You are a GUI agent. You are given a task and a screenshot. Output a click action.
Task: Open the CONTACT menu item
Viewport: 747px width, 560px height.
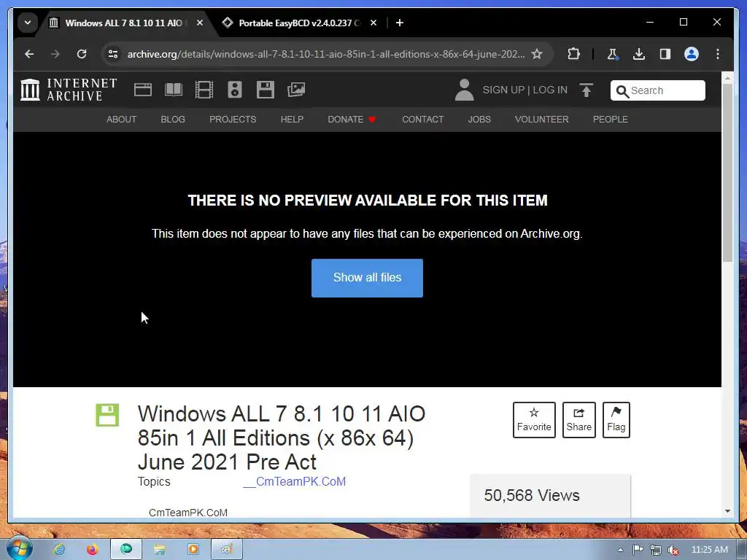pyautogui.click(x=422, y=120)
